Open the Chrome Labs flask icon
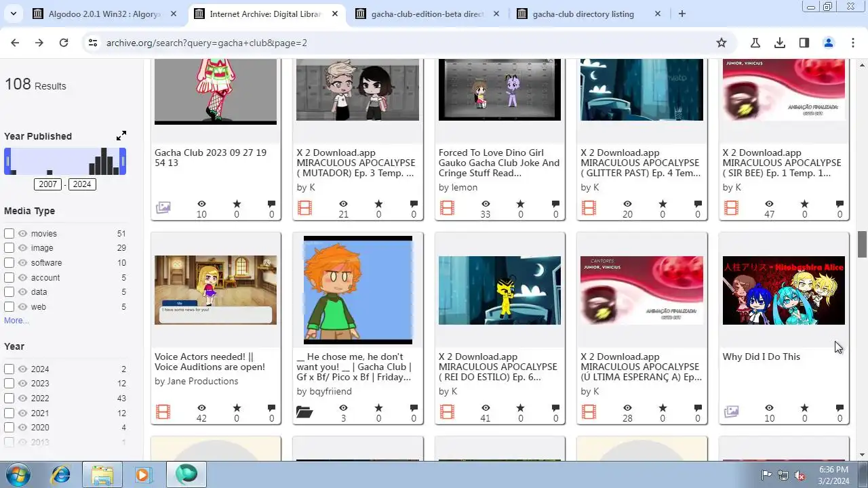Viewport: 868px width, 488px height. pos(755,43)
